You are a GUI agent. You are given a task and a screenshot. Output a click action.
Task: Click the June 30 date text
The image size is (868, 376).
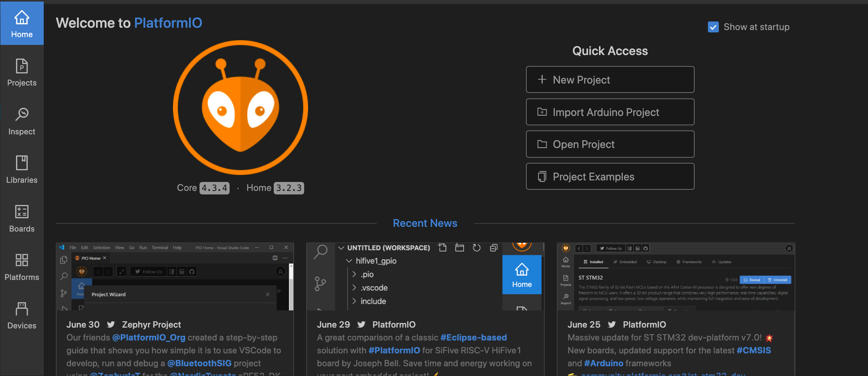click(83, 324)
